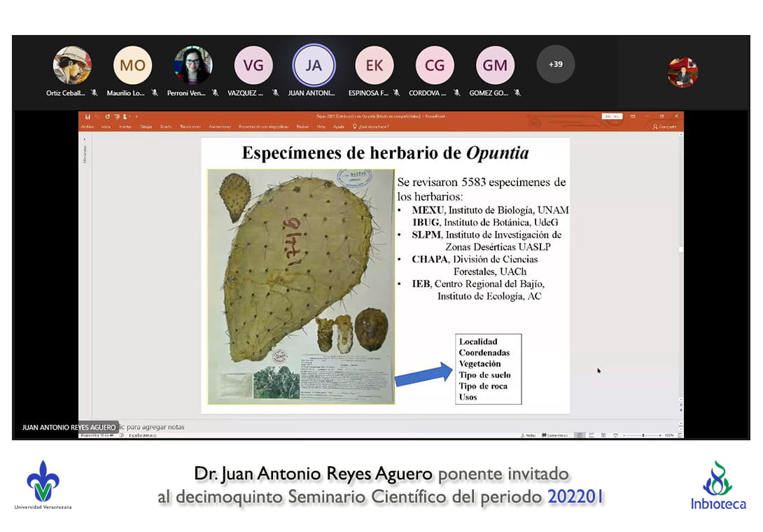763x532 pixels.
Task: Adjust the zoom slider in status bar
Action: [643, 435]
